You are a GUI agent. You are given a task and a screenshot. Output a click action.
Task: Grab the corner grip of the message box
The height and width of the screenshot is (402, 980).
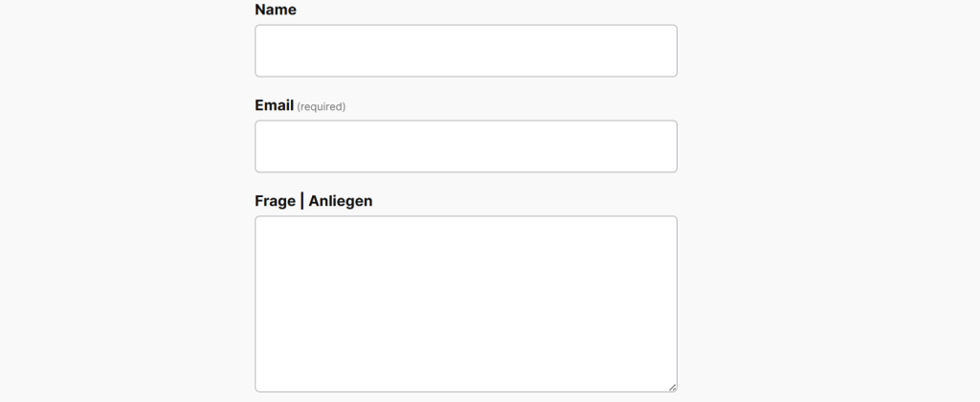coord(672,387)
